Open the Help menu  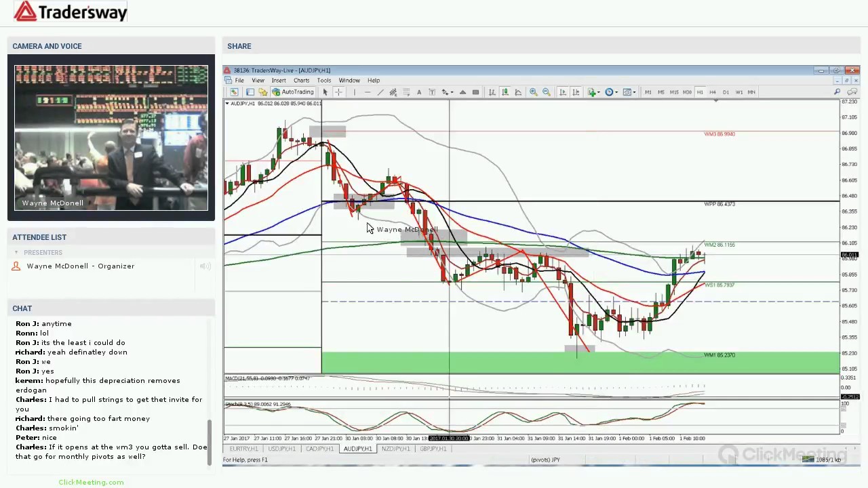(374, 81)
